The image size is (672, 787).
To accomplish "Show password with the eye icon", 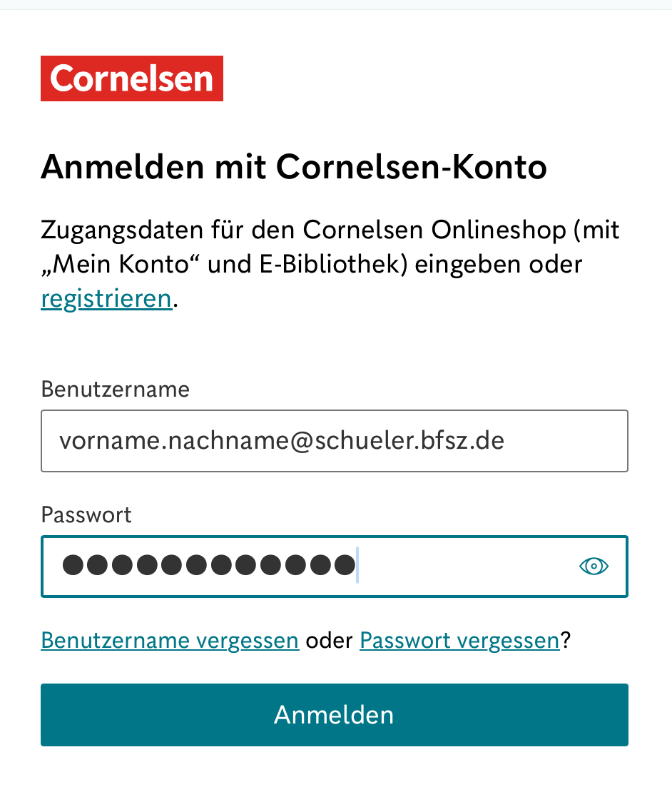I will coord(594,567).
